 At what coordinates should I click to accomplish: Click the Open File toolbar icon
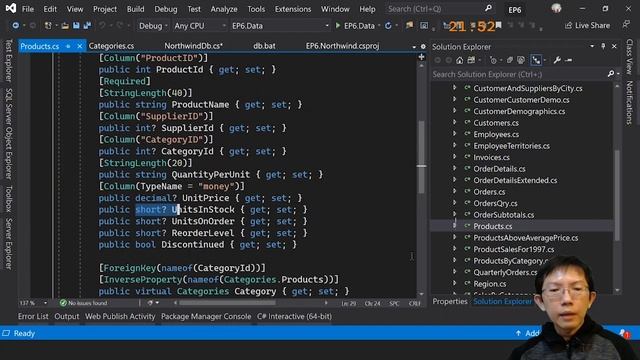[65, 26]
